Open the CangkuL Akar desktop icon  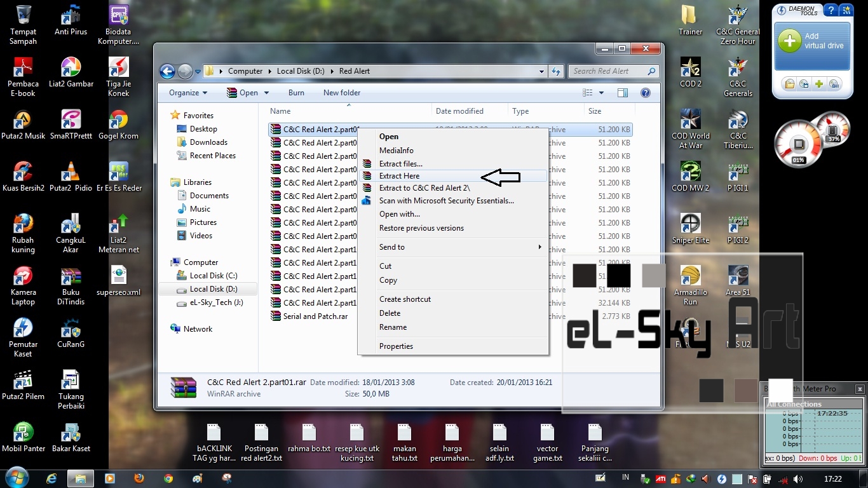click(x=71, y=233)
